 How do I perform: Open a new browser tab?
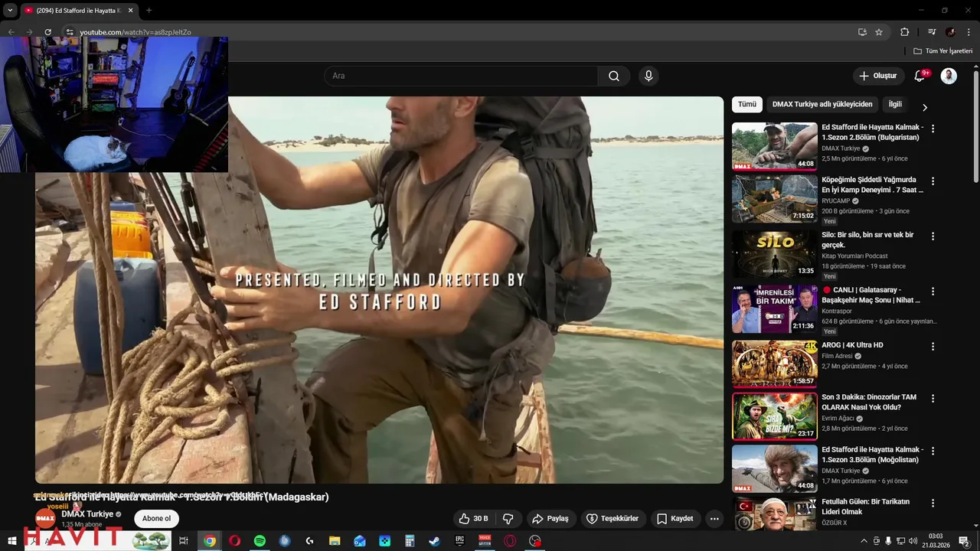click(149, 11)
